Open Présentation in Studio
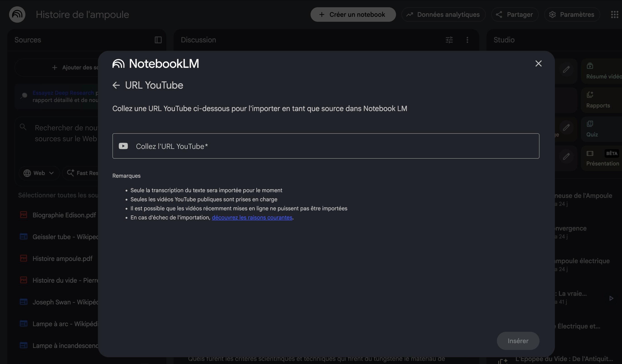622x364 pixels. [x=602, y=158]
